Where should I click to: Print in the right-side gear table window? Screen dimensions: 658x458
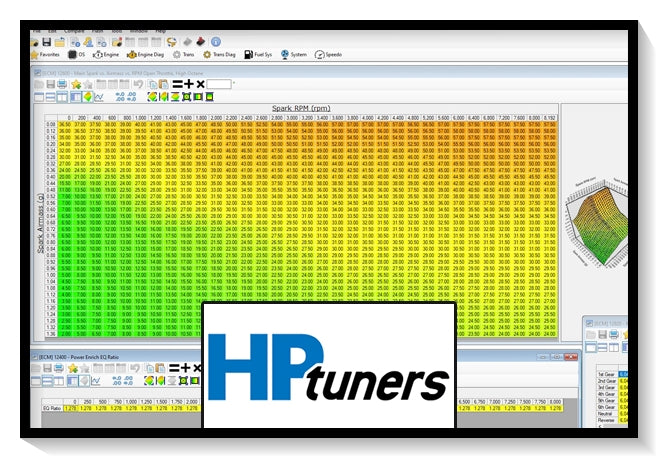tap(614, 335)
